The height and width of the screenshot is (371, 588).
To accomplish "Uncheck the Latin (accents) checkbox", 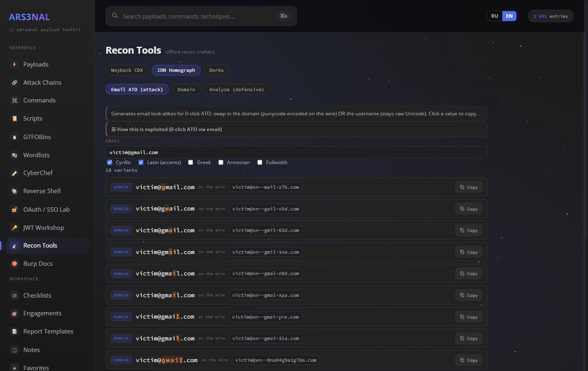I will 141,163.
